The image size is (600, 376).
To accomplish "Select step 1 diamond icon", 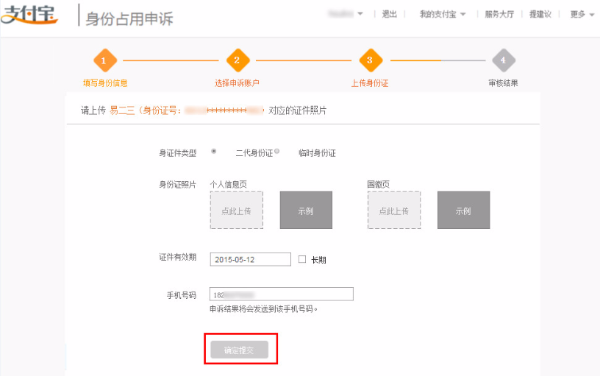I will click(x=105, y=60).
